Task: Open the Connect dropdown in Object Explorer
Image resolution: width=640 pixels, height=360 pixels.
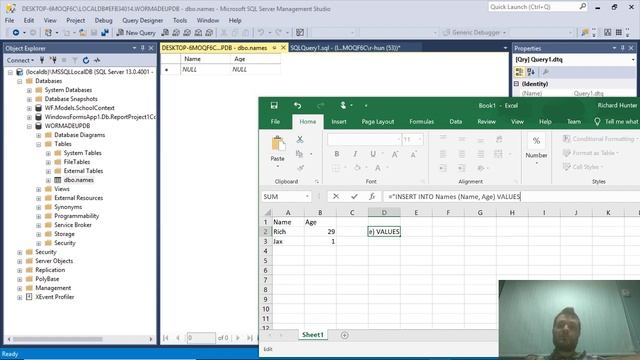Action: (x=20, y=60)
